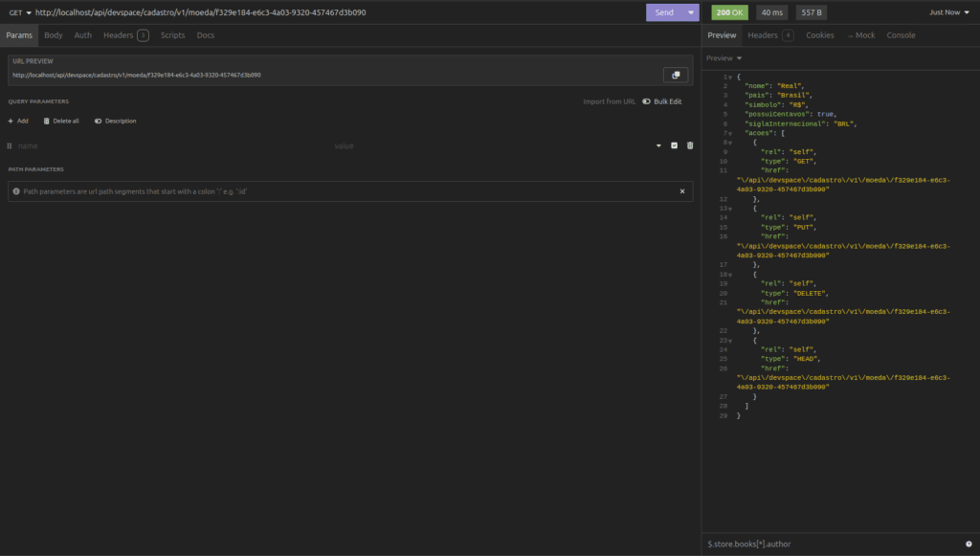The width and height of the screenshot is (980, 556).
Task: Click the URL preview text
Action: pos(137,75)
